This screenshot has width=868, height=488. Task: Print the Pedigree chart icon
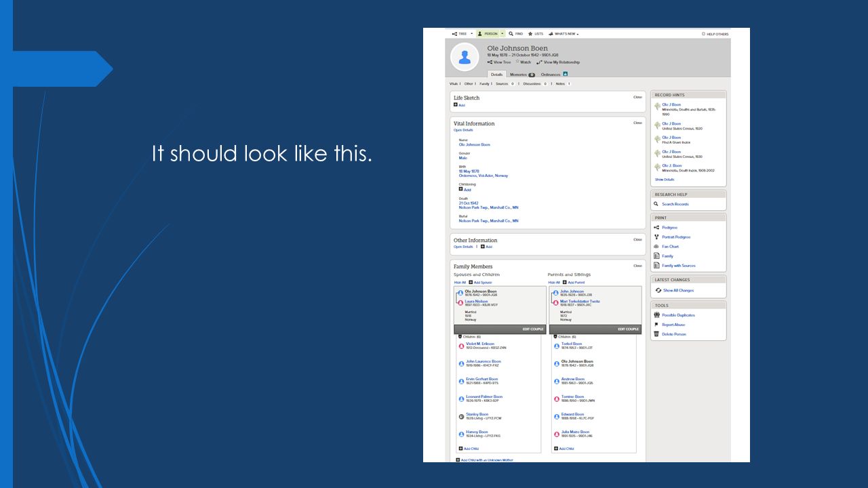[656, 228]
